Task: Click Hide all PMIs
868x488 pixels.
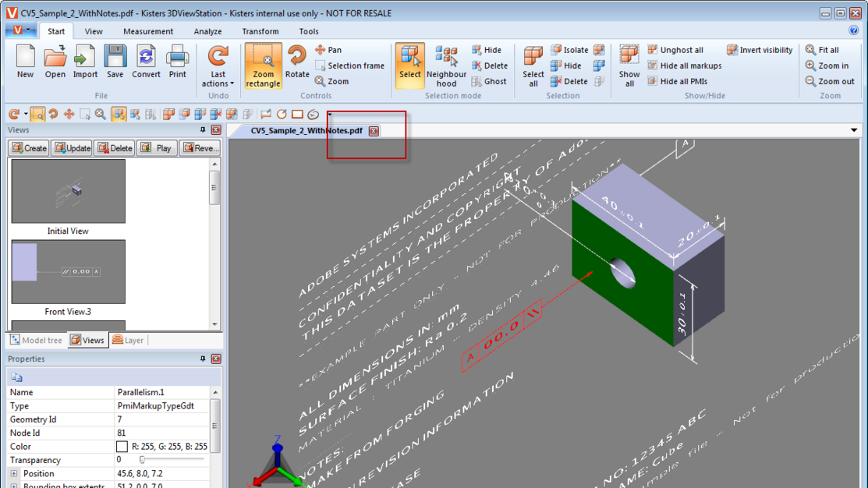Action: point(677,81)
